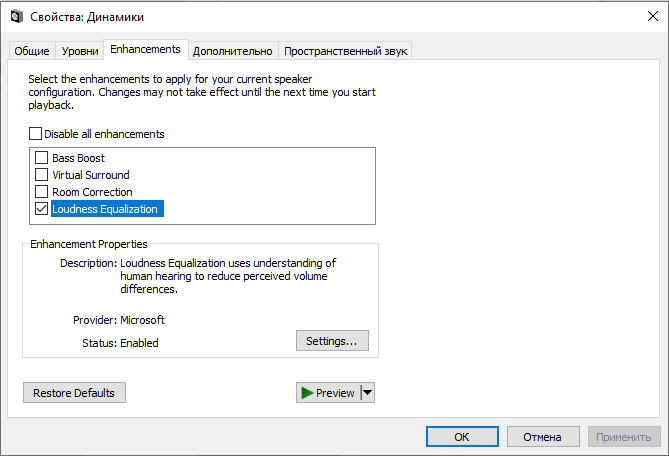
Task: Uncheck the Loudness Equalization checkbox
Action: click(42, 209)
